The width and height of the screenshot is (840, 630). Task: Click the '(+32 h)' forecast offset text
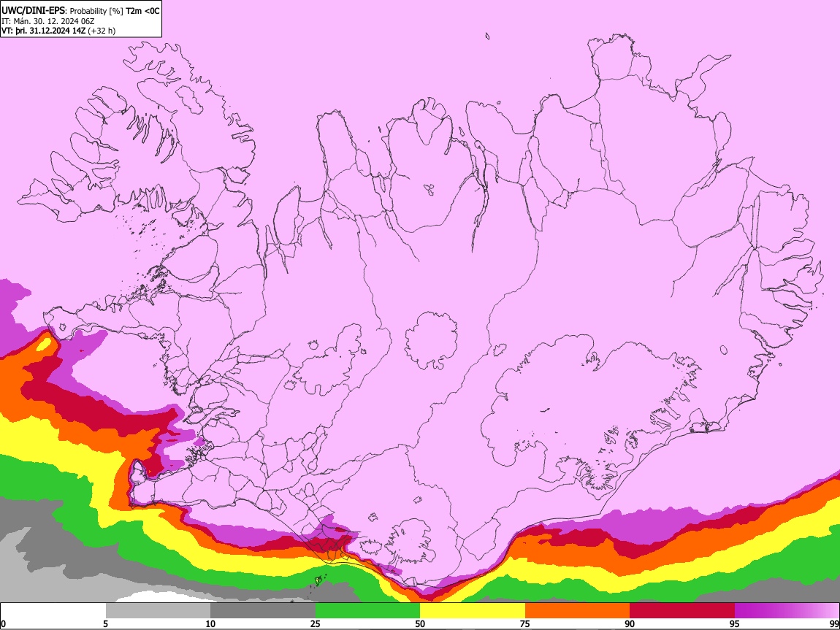click(x=102, y=31)
